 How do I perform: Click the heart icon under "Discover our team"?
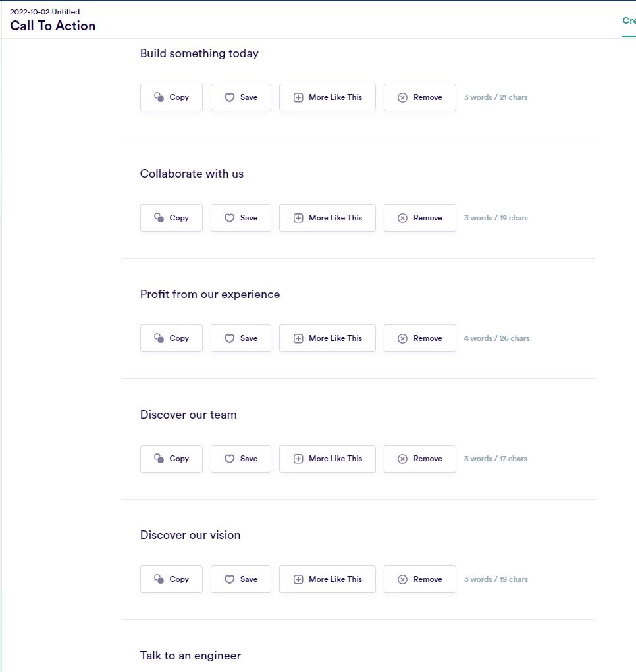[x=230, y=458]
